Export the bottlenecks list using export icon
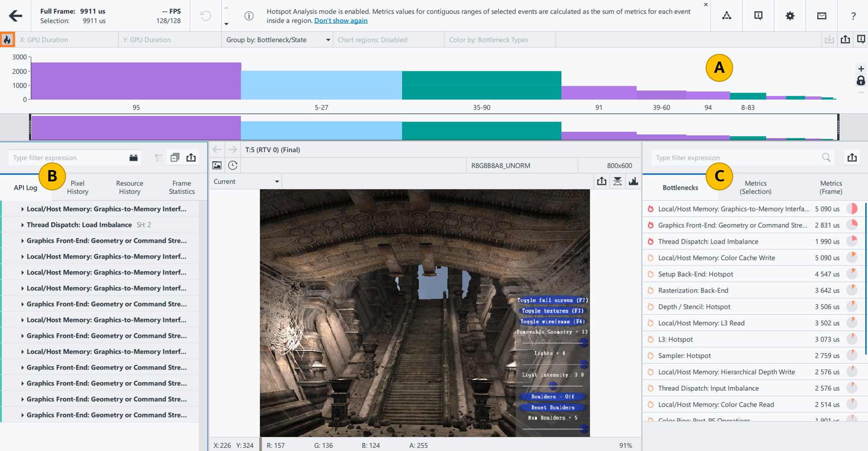This screenshot has width=868, height=451. click(x=852, y=157)
